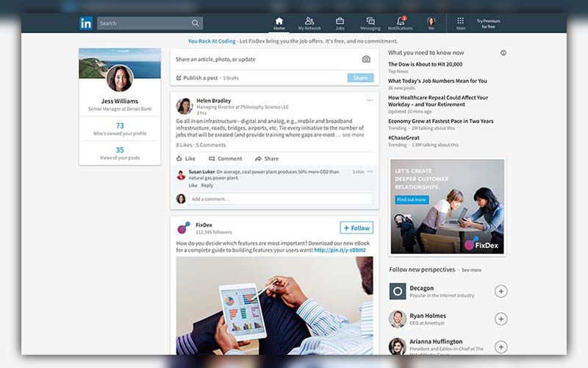This screenshot has width=588, height=368.
Task: Open the FixDex ad image
Action: tap(448, 207)
